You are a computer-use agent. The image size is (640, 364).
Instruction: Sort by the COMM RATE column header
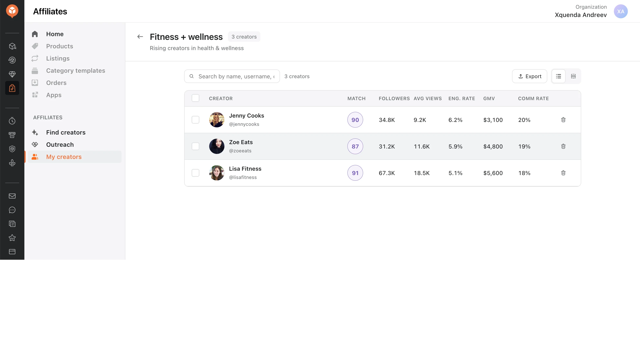[x=533, y=98]
